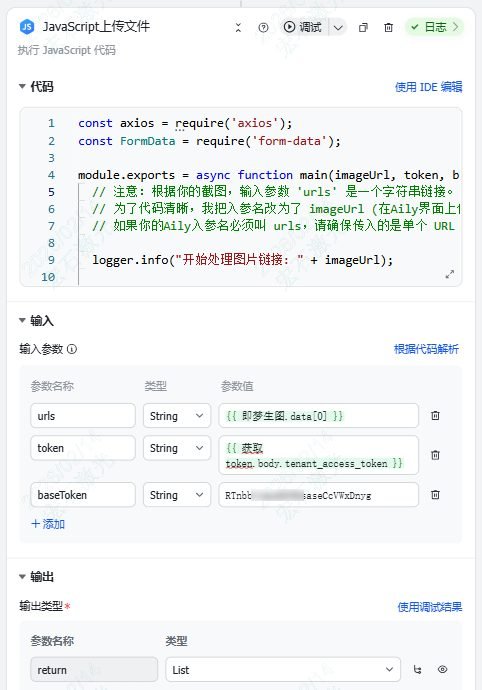
Task: Collapse the 输入 section
Action: [x=22, y=320]
